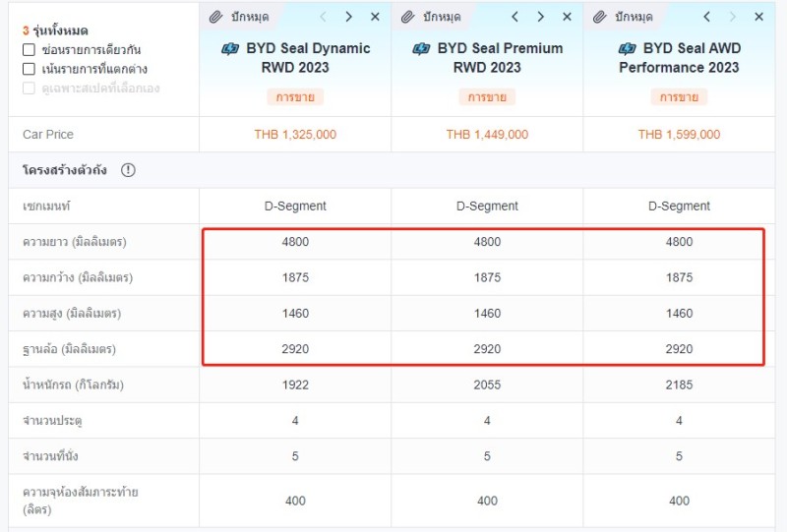The height and width of the screenshot is (532, 787).
Task: Select ความจุห้องสัมภาระท้าย (ลิตร) row label
Action: [81, 501]
